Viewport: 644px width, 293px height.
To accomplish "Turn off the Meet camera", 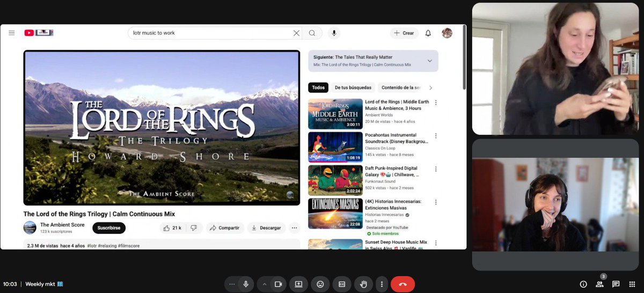I will tap(279, 284).
